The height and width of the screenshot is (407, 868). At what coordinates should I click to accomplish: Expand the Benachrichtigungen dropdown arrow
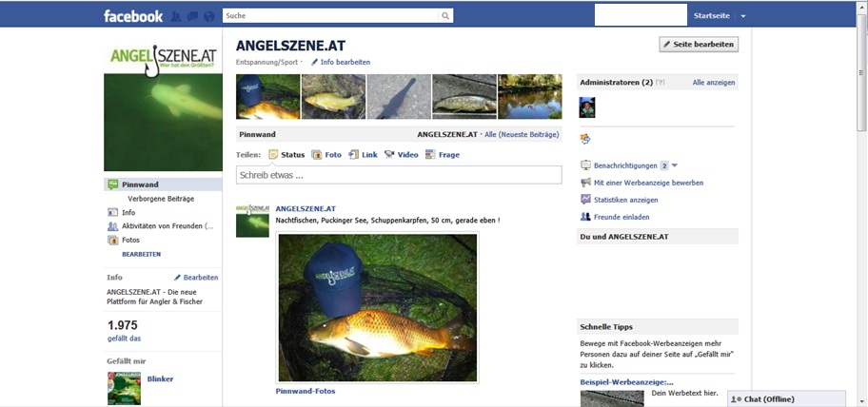coord(675,165)
